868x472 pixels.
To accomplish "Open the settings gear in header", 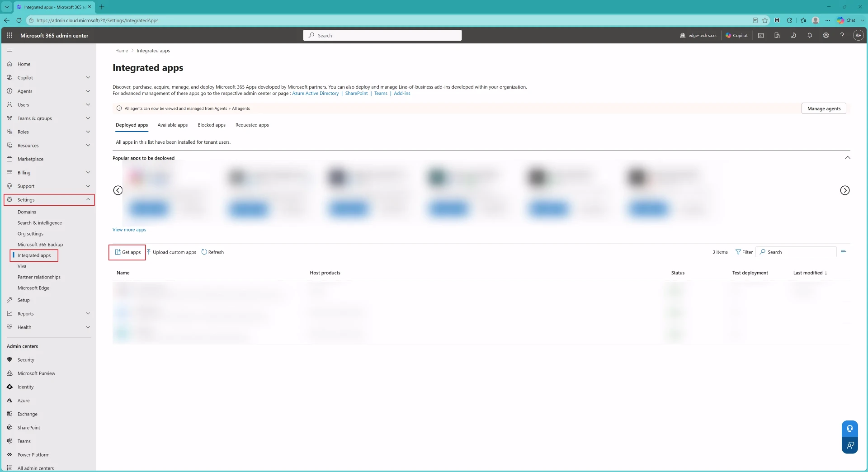I will pyautogui.click(x=826, y=35).
